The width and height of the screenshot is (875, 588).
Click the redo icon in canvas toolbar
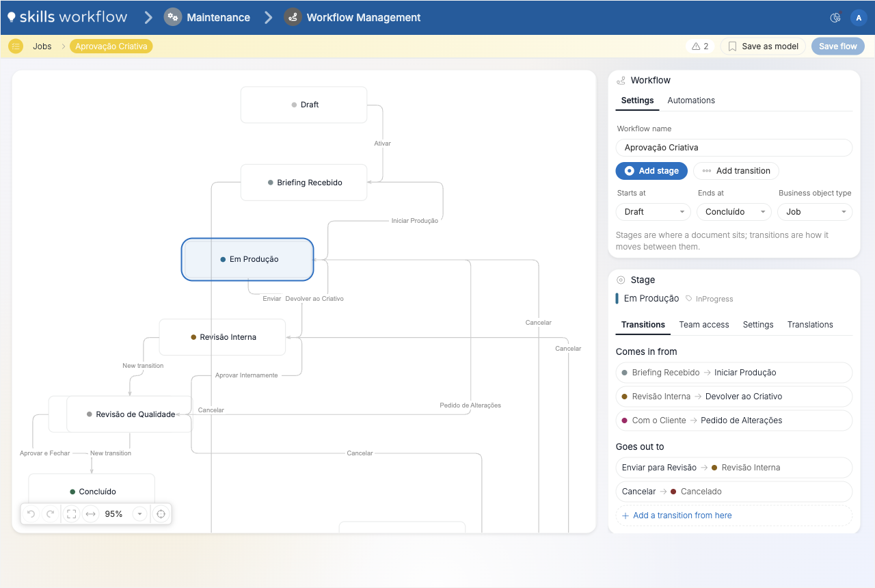50,514
